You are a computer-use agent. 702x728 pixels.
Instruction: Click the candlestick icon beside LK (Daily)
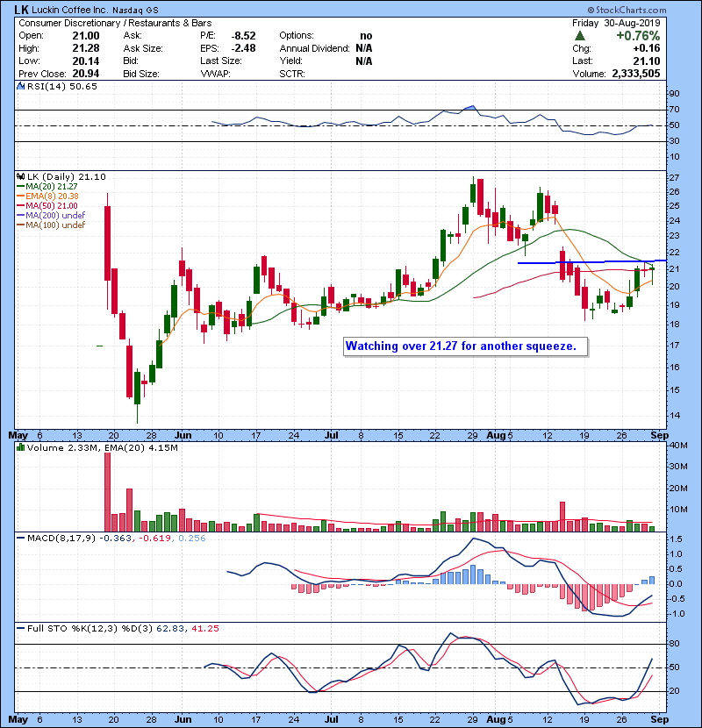pyautogui.click(x=20, y=176)
